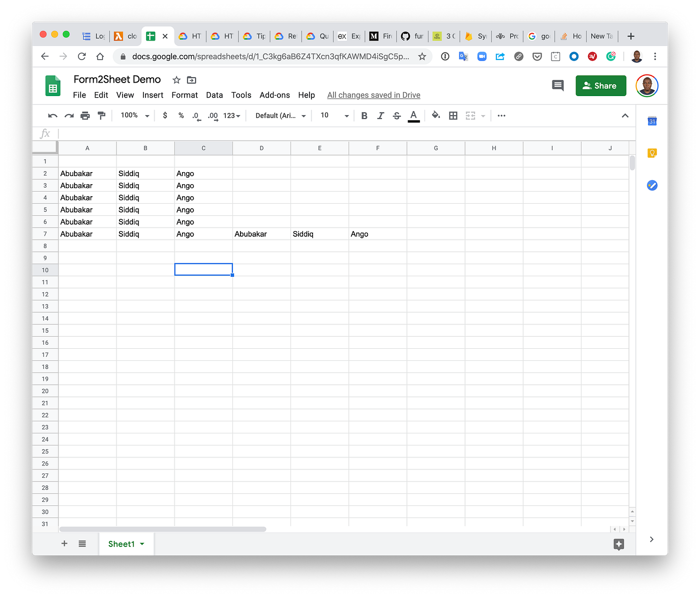The height and width of the screenshot is (598, 700).
Task: Click All changes saved in Drive
Action: pyautogui.click(x=373, y=95)
